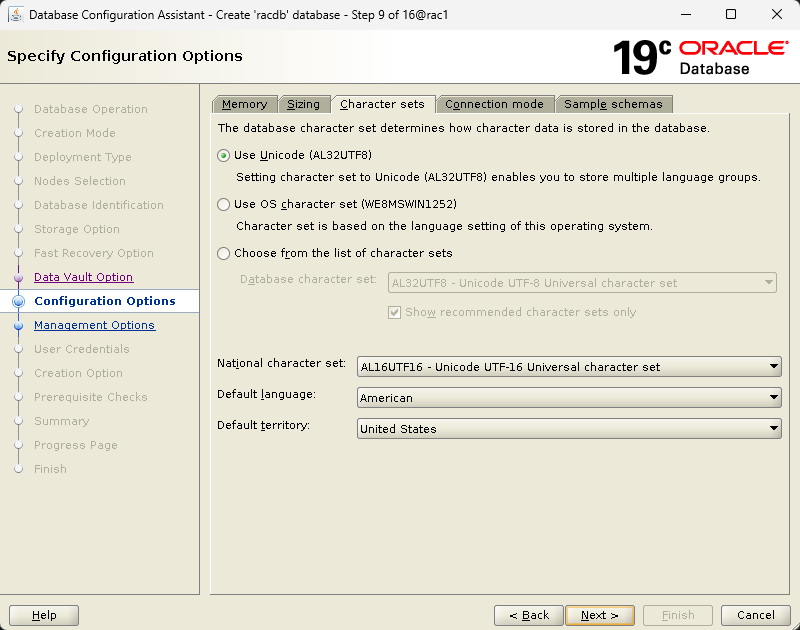The width and height of the screenshot is (800, 630).
Task: Open the Management Options step link
Action: coord(94,325)
